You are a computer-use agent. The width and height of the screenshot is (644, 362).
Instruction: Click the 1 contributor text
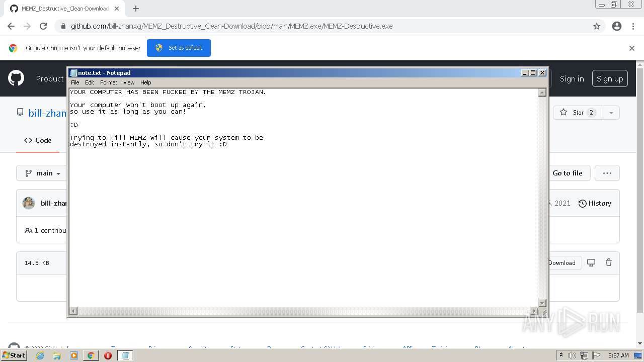45,230
